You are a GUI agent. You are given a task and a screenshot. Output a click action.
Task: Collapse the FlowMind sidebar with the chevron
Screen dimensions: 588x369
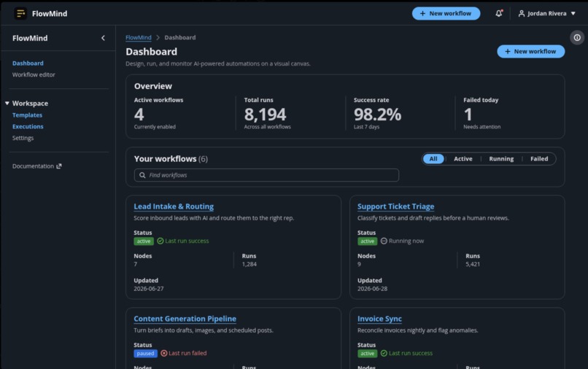pos(103,38)
